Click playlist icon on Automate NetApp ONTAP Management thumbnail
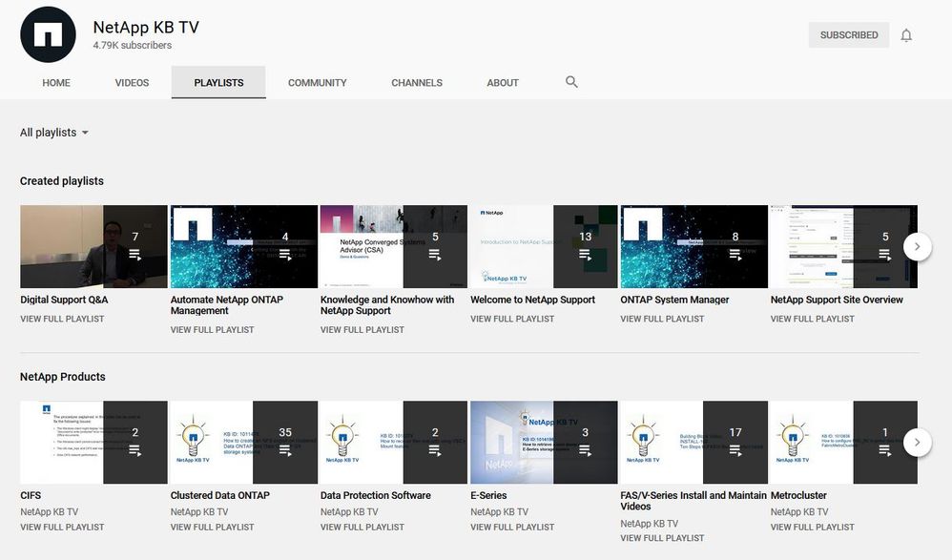The width and height of the screenshot is (952, 560). pos(285,255)
